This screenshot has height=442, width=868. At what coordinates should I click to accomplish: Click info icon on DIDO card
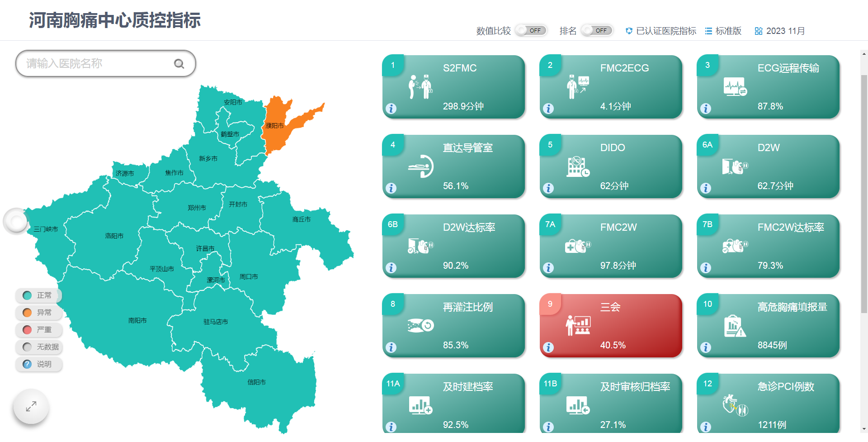(x=548, y=188)
